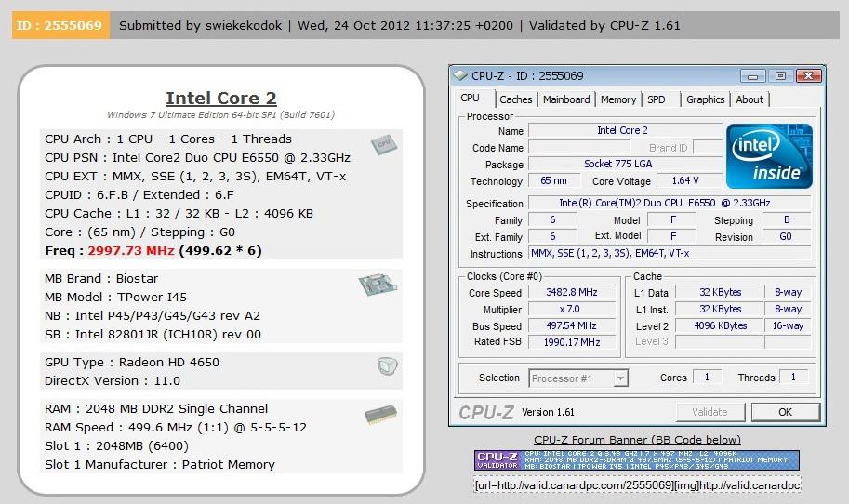Maximize the CPU-Z window
This screenshot has height=504, width=849.
[x=780, y=76]
